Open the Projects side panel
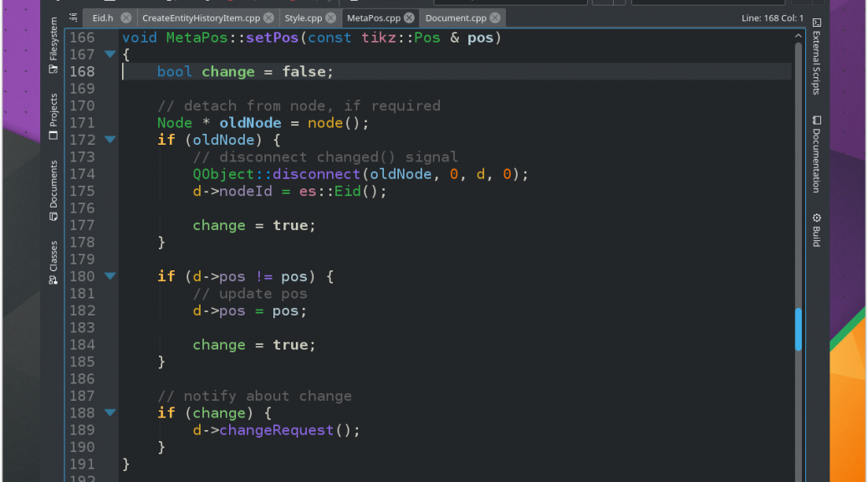The width and height of the screenshot is (868, 482). (x=54, y=115)
